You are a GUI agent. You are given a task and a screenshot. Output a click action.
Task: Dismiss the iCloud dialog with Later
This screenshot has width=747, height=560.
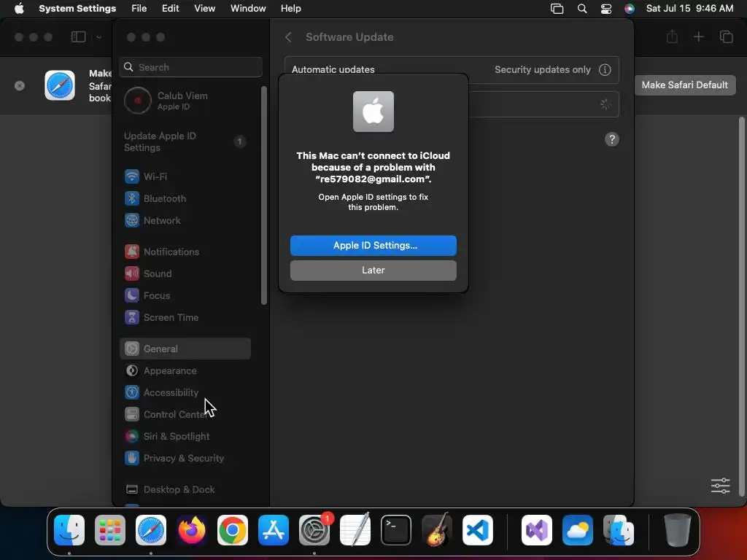(373, 270)
